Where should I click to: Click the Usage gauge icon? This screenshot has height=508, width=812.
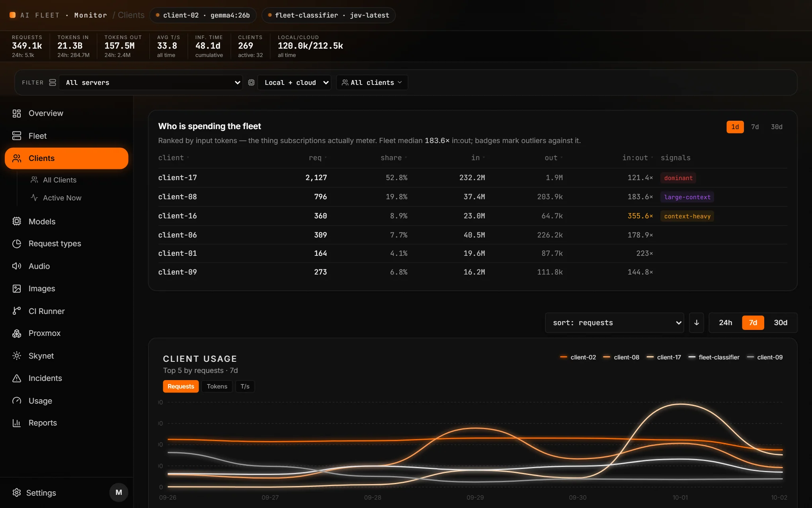(17, 401)
